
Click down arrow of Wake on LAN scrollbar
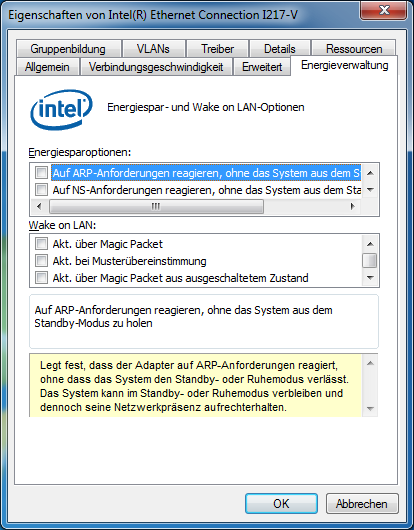tap(370, 278)
